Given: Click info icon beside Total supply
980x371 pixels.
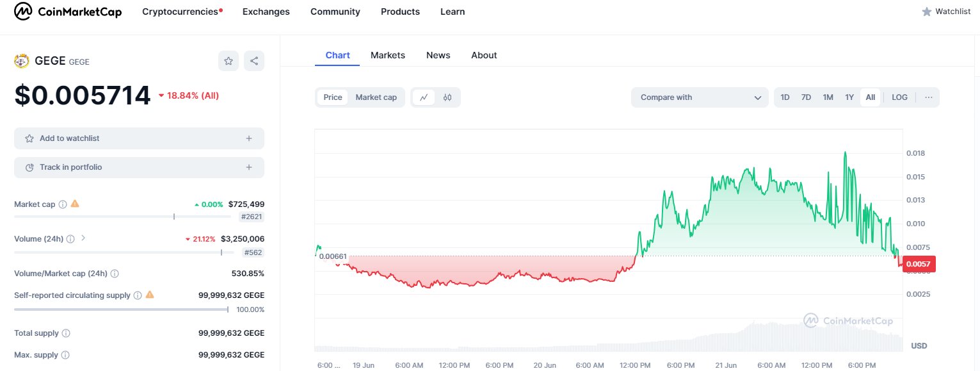Looking at the screenshot, I should [x=66, y=333].
